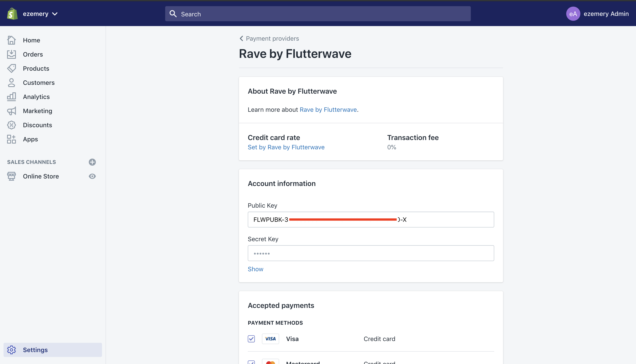Open the Apps section
Viewport: 636px width, 364px height.
(x=30, y=139)
